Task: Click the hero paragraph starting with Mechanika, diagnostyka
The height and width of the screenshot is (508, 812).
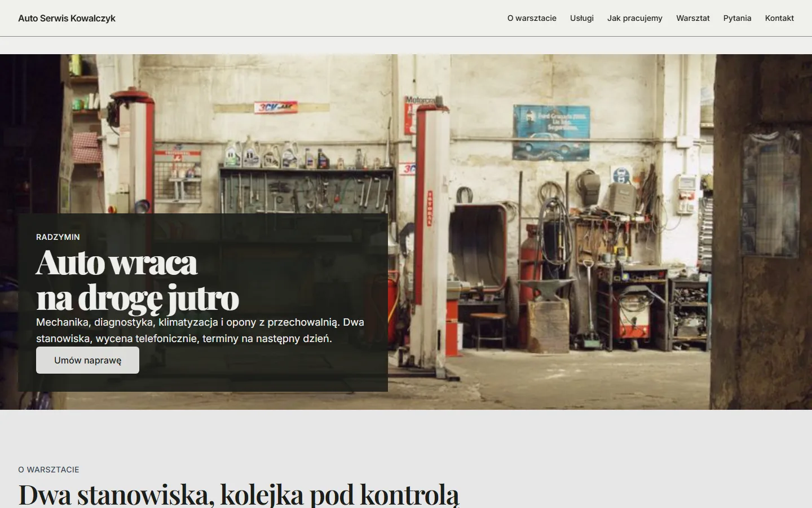Action: (x=200, y=330)
